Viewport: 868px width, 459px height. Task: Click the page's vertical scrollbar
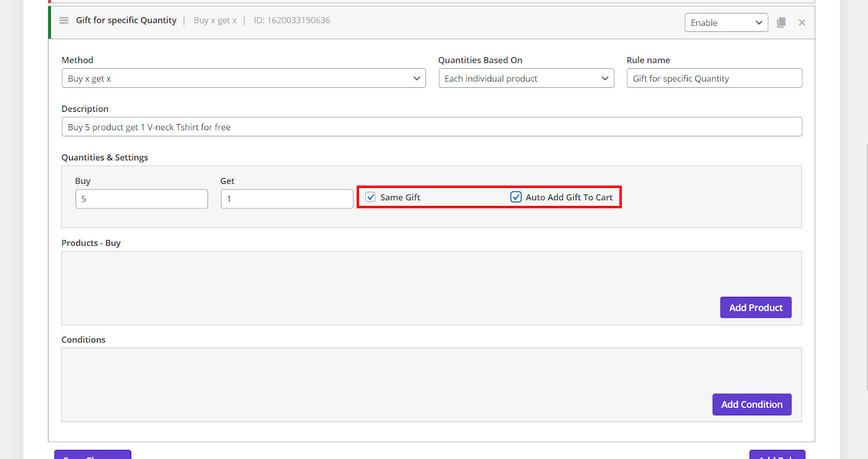(864, 246)
